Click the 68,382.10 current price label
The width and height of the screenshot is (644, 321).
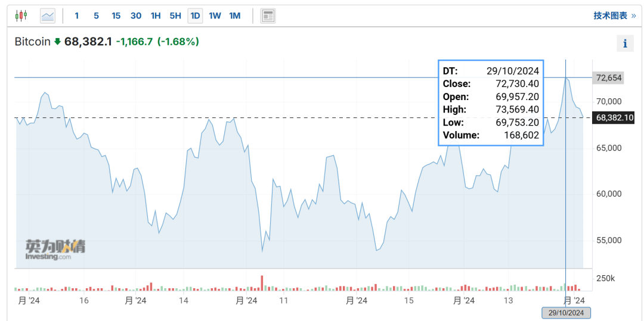pos(615,117)
